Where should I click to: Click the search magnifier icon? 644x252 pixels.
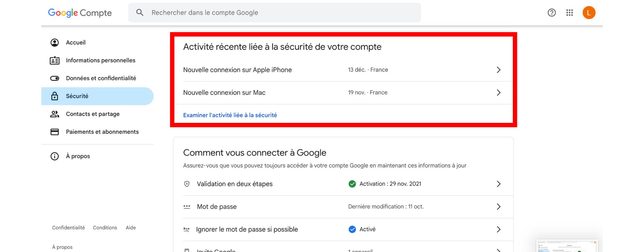140,13
